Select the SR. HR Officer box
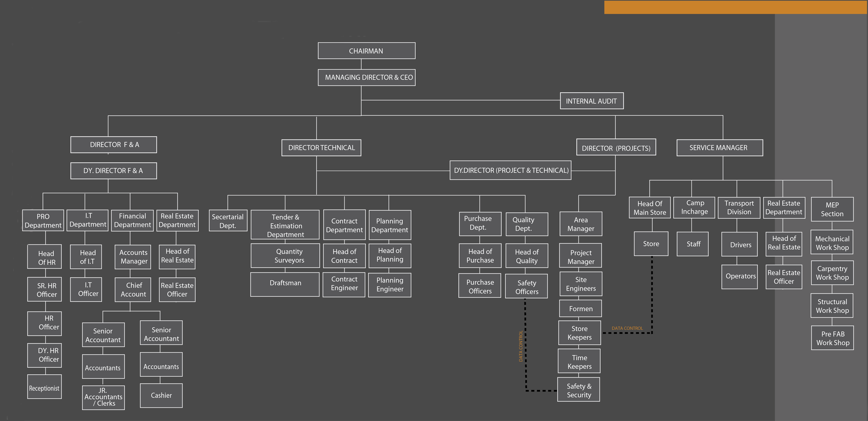The width and height of the screenshot is (868, 421). tap(44, 289)
